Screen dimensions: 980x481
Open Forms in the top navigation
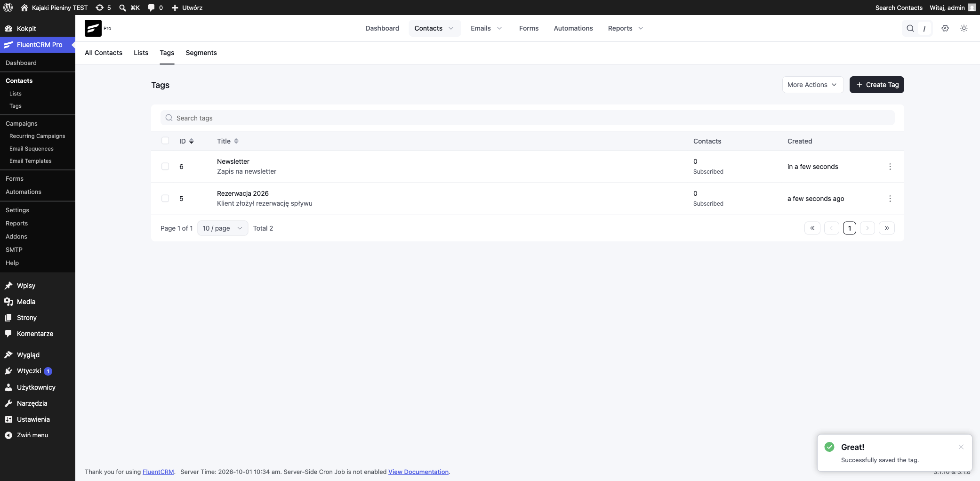point(529,28)
